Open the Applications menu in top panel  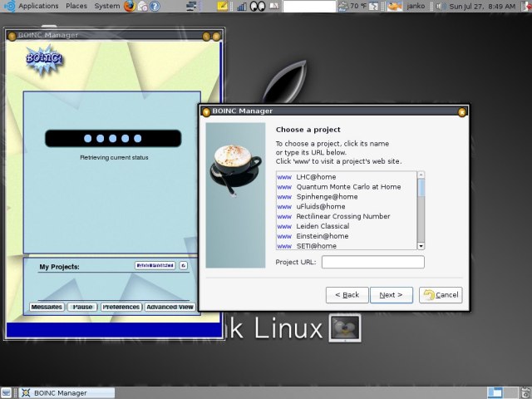(x=38, y=6)
